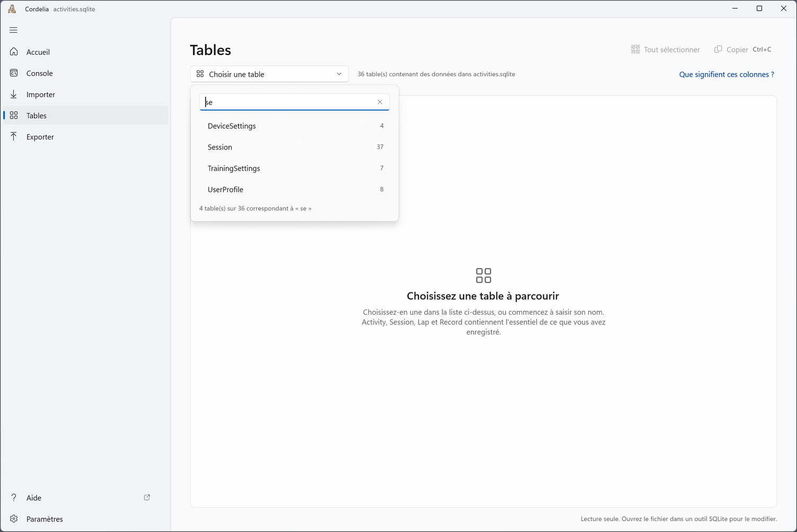Open Paramètres in the sidebar
Viewport: 797px width, 532px height.
coord(86,519)
